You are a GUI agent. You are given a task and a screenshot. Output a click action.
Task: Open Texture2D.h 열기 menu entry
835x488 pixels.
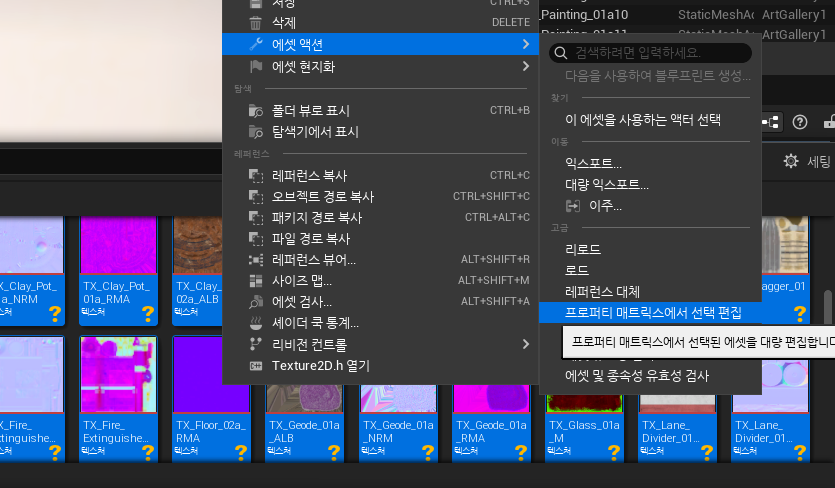point(379,366)
